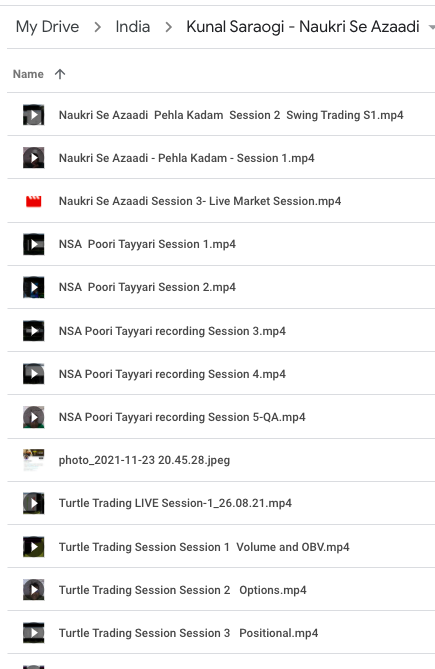
Task: Select Turtle Trading Session 3 Positional.mp4
Action: [x=221, y=633]
